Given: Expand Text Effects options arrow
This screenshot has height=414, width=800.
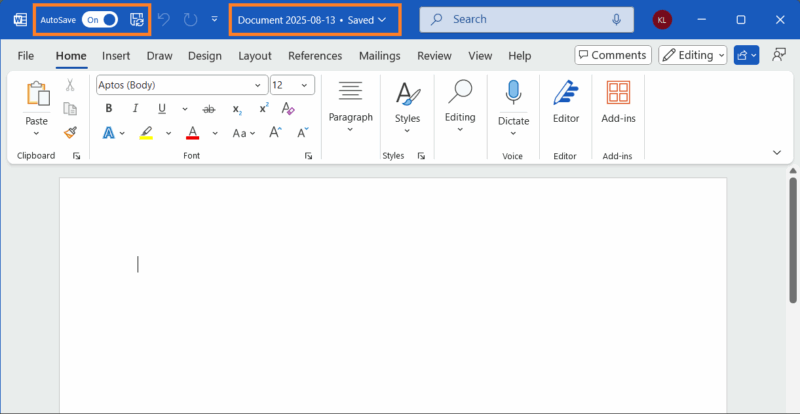Looking at the screenshot, I should 122,133.
